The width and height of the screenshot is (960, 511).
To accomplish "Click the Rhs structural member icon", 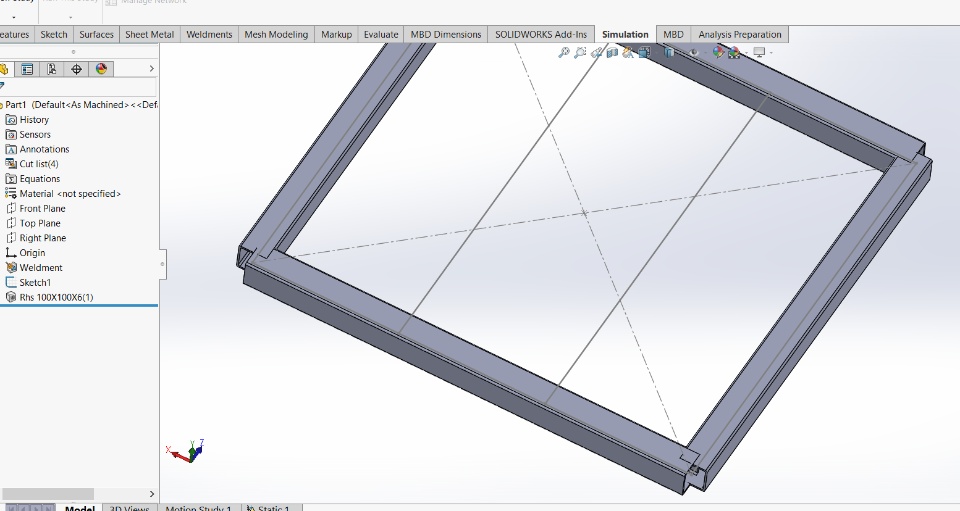I will coord(10,297).
